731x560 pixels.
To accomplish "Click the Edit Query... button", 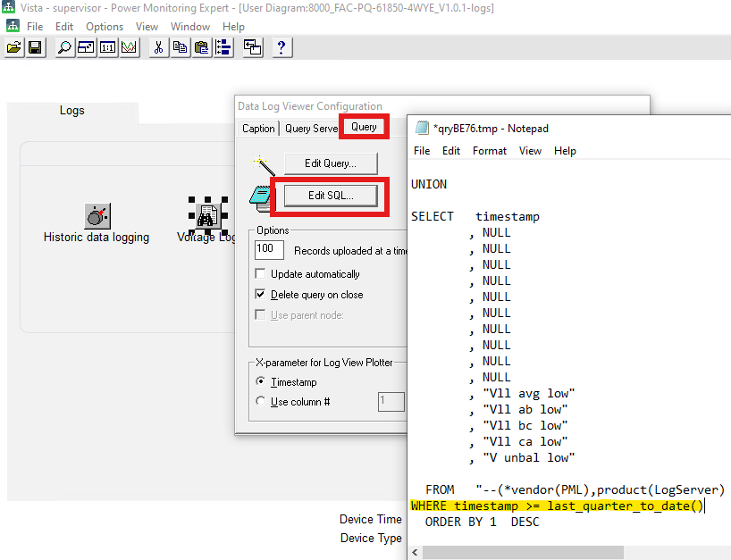I will (331, 163).
